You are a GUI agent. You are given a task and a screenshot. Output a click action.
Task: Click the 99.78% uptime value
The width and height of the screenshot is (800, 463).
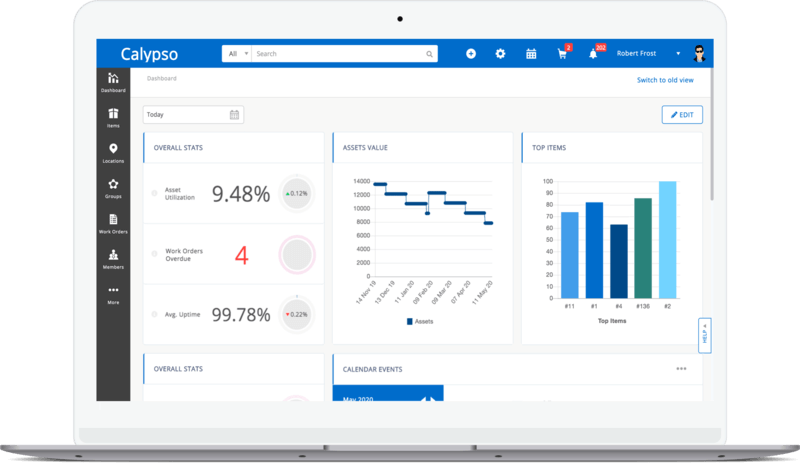coord(241,315)
